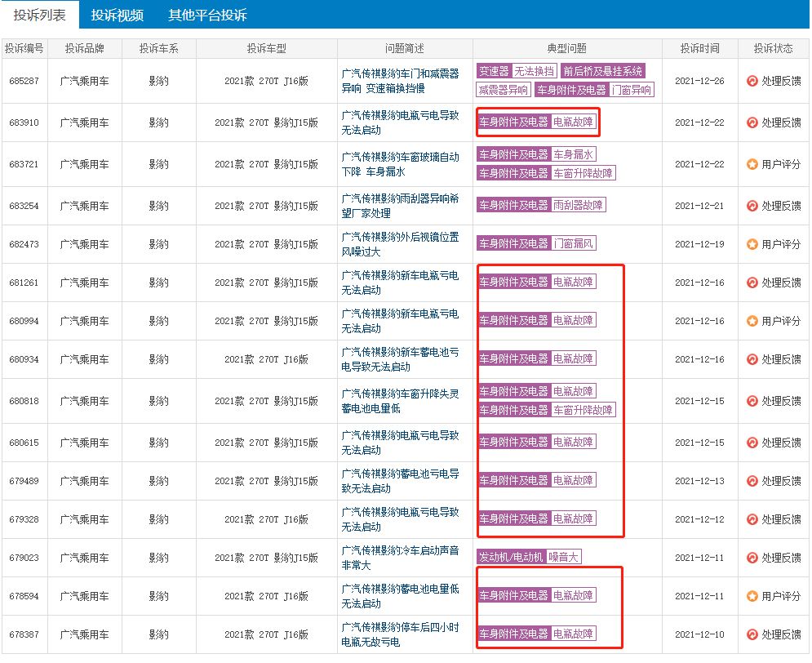
Task: Click the 投诉状态 column header
Action: 773,49
